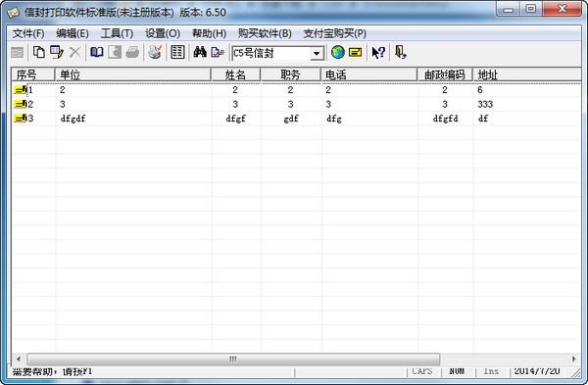Screen dimensions: 588x385
Task: Click the grayed-out printer icon
Action: [x=132, y=53]
